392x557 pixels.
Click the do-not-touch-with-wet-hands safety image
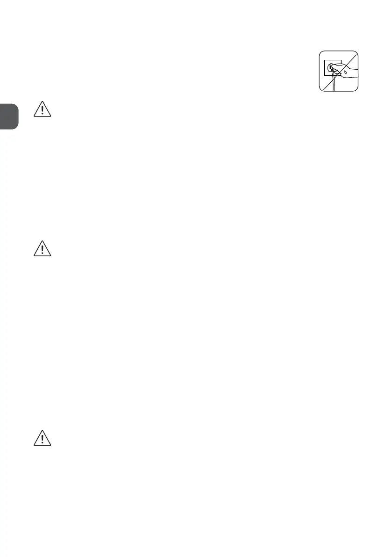coord(338,71)
